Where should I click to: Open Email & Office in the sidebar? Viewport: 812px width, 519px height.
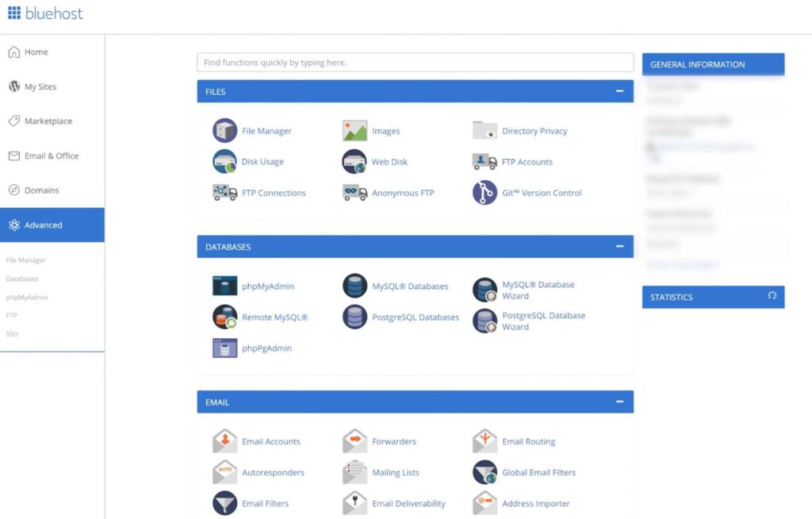52,156
